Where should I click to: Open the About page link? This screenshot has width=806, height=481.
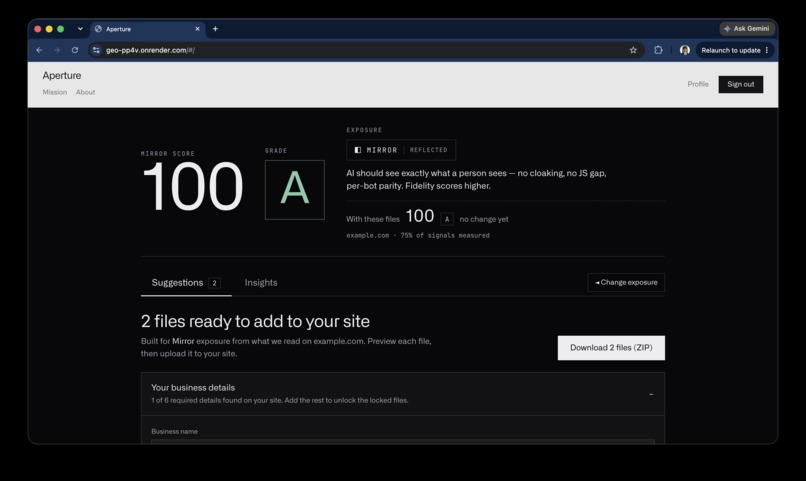point(85,92)
